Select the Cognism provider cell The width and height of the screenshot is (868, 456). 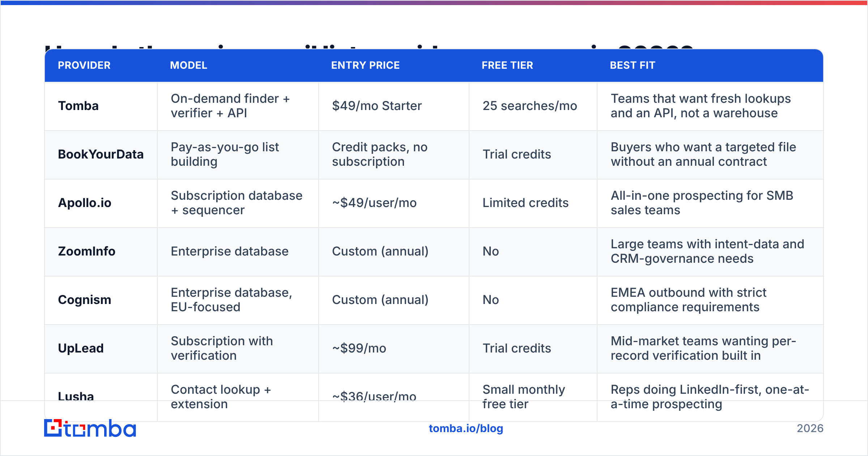pyautogui.click(x=101, y=300)
